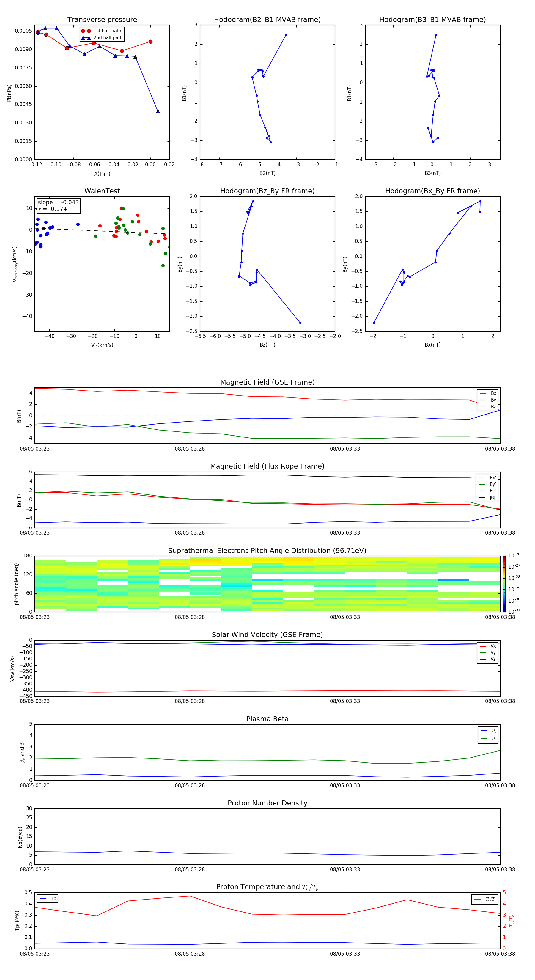Click the "Bx(nT)" x-axis label
Viewport: 535px width, 980px height.
tap(432, 345)
